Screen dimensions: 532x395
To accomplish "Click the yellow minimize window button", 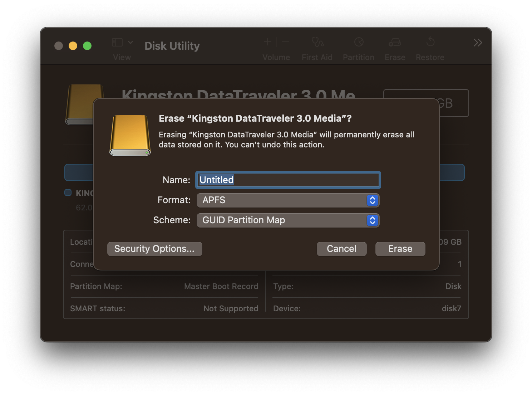I will 73,46.
